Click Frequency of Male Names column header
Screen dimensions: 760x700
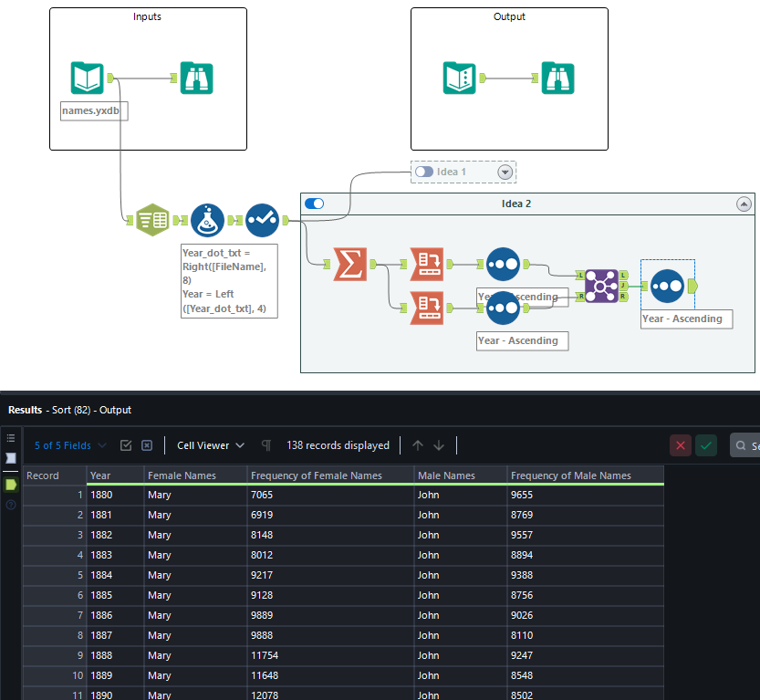pos(586,475)
